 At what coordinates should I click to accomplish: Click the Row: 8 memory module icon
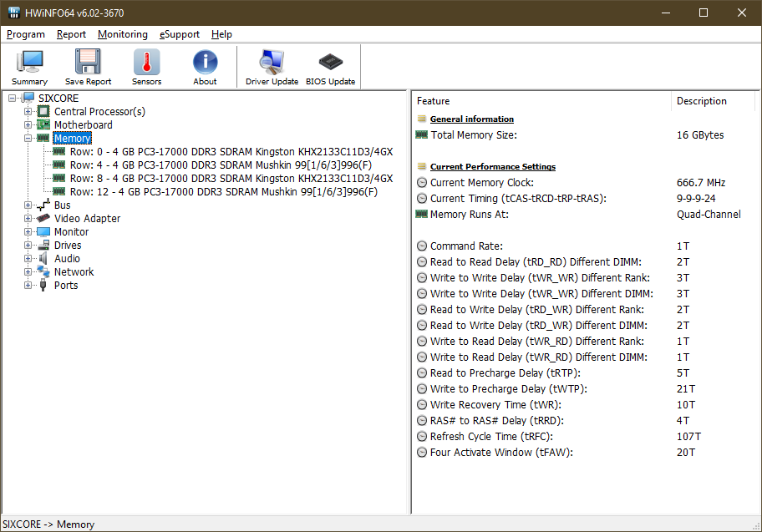(58, 178)
